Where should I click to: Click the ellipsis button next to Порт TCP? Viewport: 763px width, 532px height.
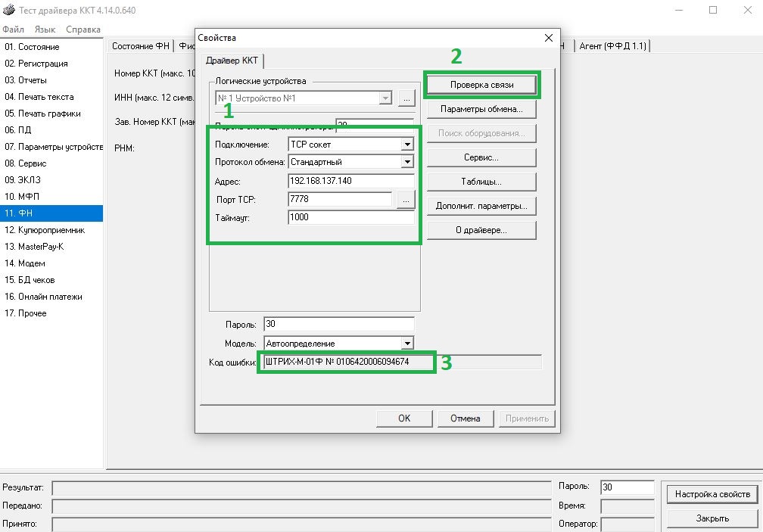click(x=406, y=200)
